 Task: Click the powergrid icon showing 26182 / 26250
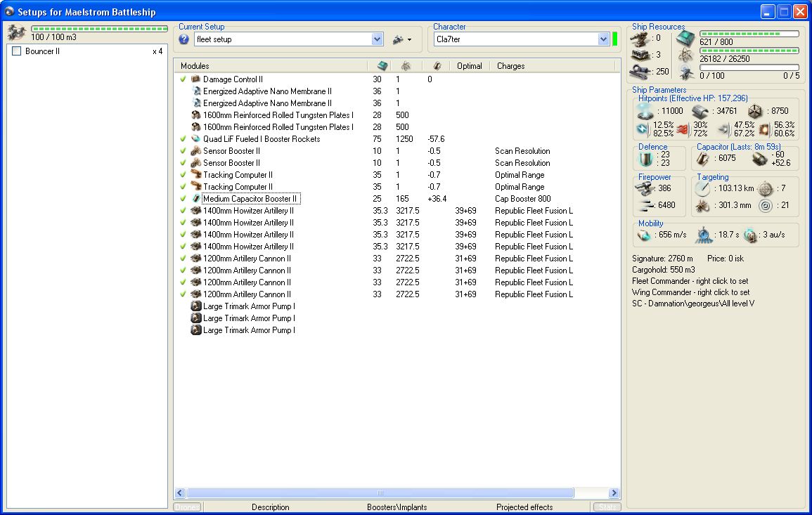pos(685,55)
